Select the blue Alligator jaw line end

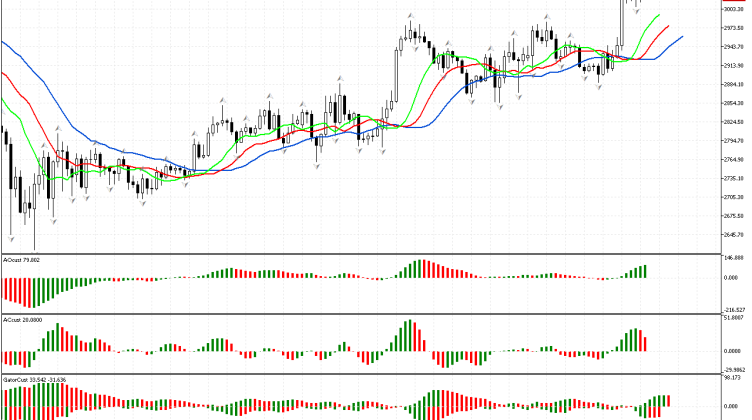tap(682, 37)
